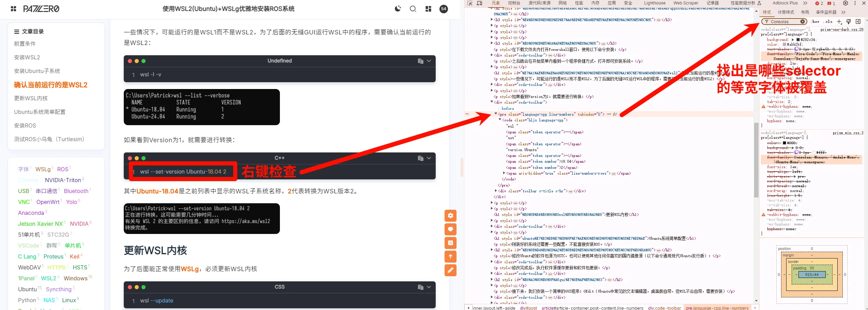
Task: Open the Jetson Xavier NX tag
Action: pyautogui.click(x=40, y=224)
